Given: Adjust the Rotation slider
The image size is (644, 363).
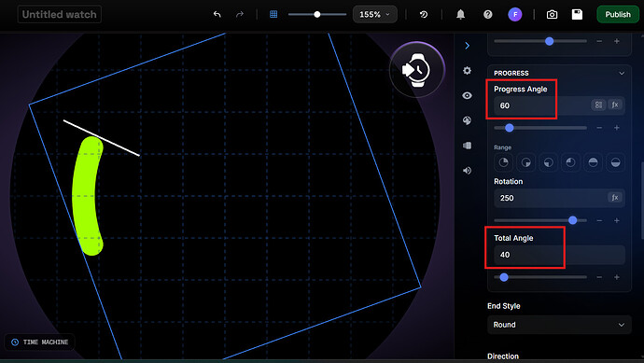Looking at the screenshot, I should (572, 220).
